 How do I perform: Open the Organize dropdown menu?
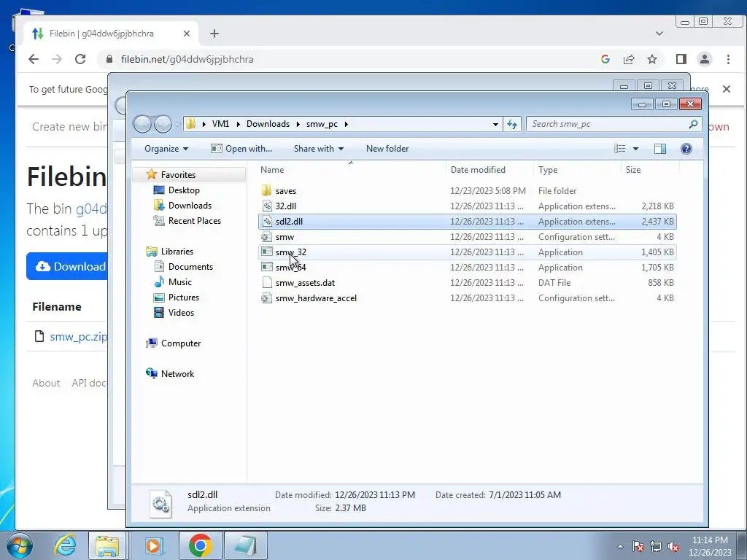tap(166, 149)
